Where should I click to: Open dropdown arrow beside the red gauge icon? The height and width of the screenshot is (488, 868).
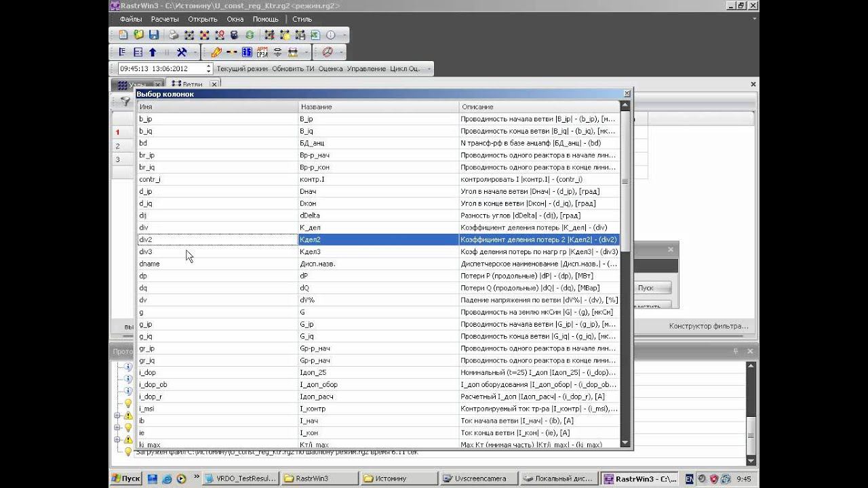pyautogui.click(x=341, y=52)
